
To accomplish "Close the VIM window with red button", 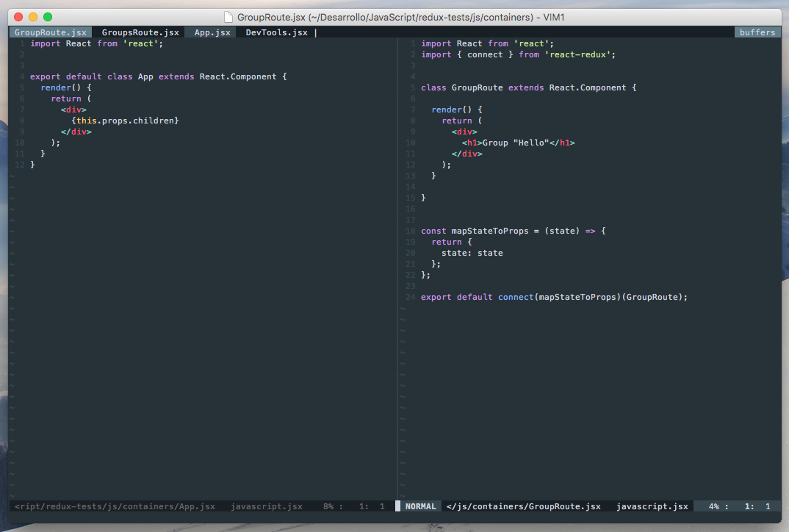I will click(x=18, y=17).
